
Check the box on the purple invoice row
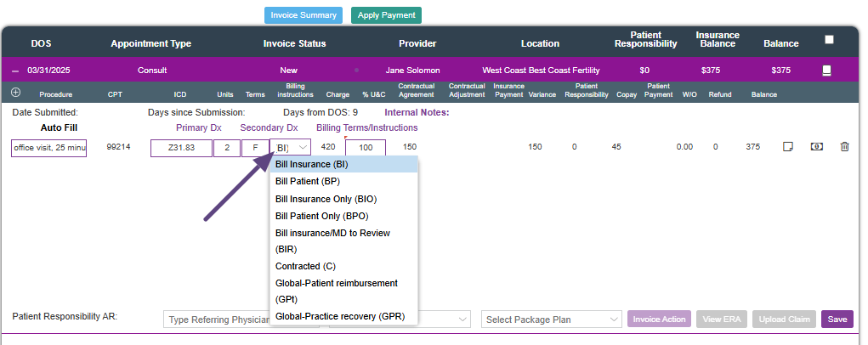825,71
